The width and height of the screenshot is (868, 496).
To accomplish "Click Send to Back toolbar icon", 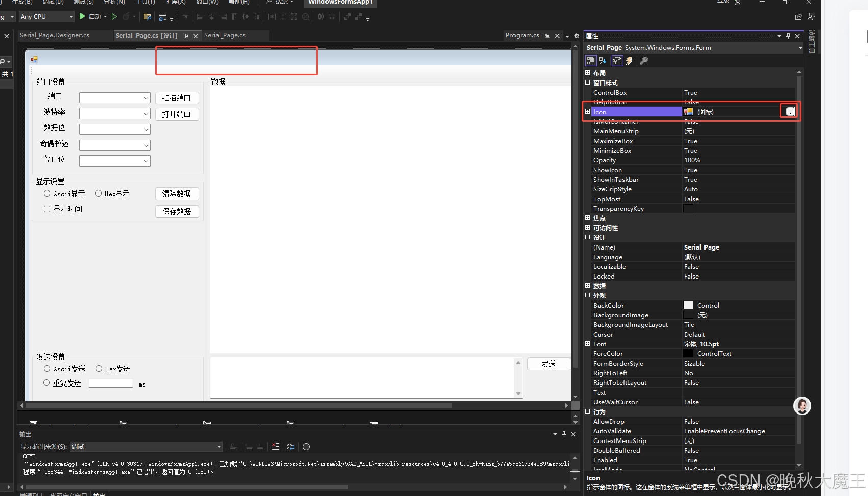I will (x=359, y=17).
